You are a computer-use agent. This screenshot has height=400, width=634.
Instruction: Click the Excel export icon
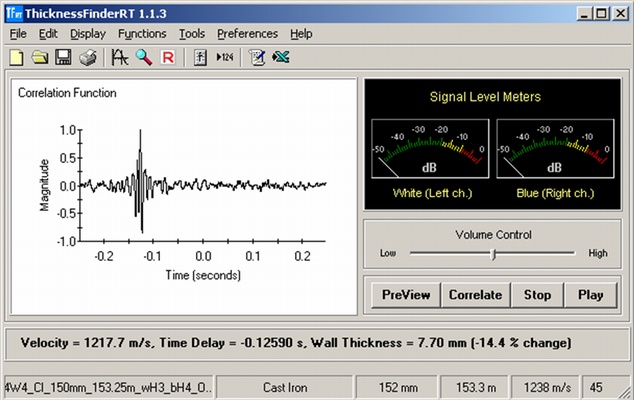pos(281,58)
